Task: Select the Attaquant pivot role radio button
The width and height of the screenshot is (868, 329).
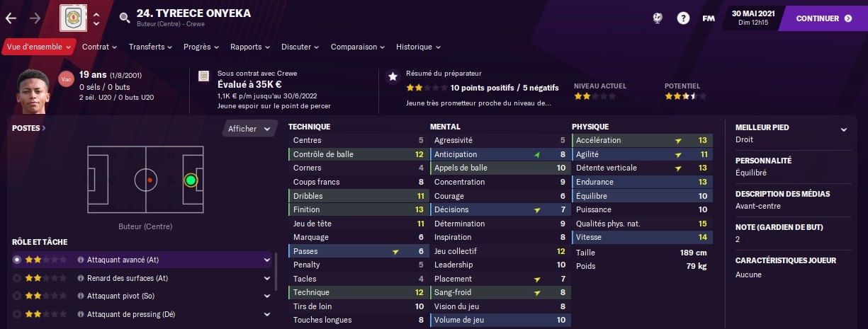Action: click(x=17, y=296)
